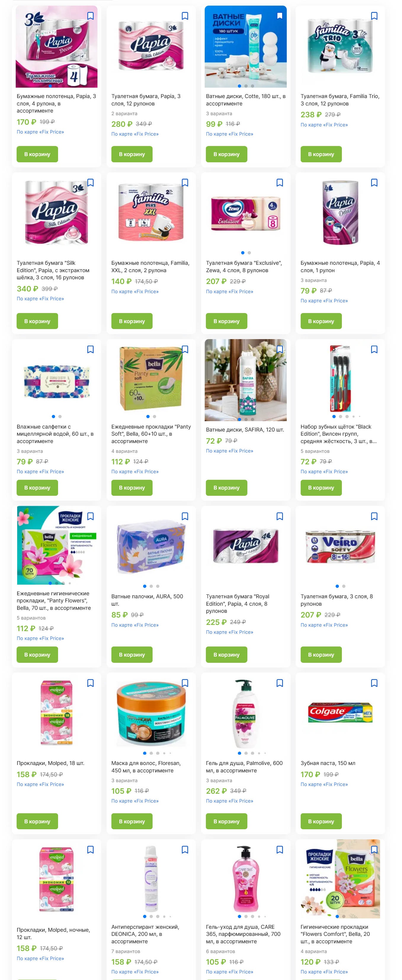
Task: Open Papia Deluxe paper towel product image
Action: click(x=340, y=212)
